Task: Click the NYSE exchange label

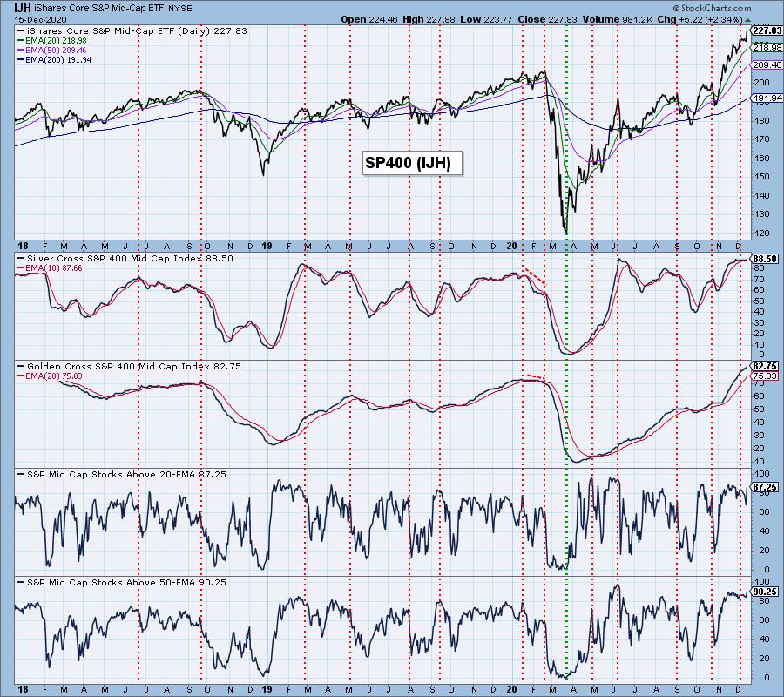Action: tap(180, 9)
